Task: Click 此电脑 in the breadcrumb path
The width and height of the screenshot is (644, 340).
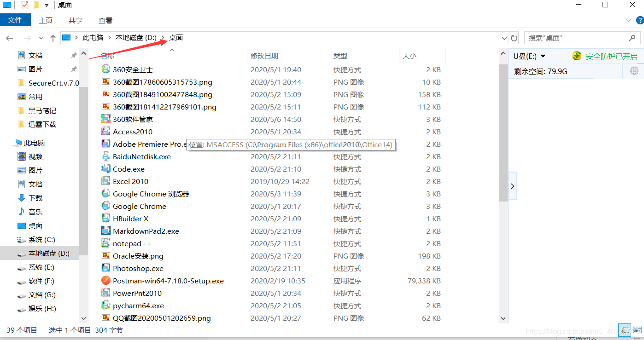Action: (93, 38)
